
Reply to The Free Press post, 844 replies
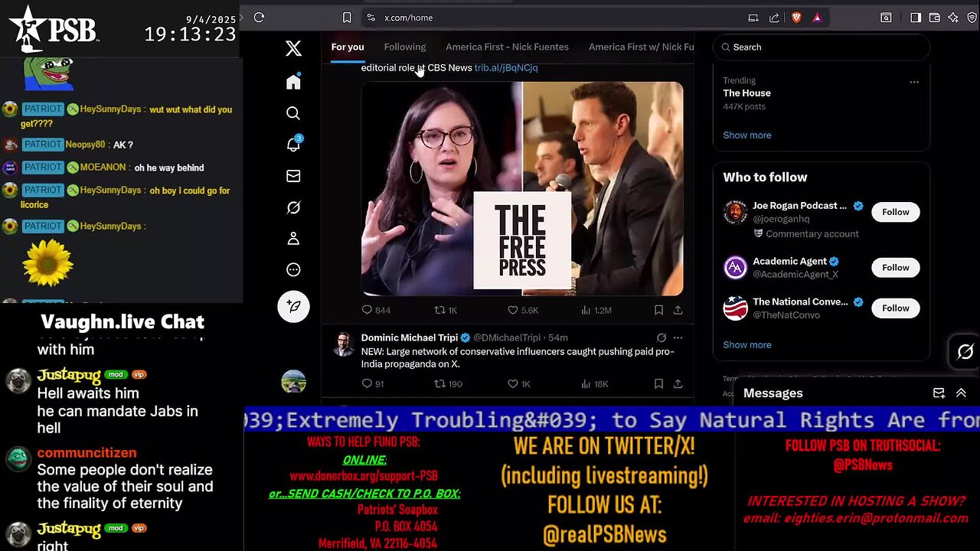coord(375,310)
